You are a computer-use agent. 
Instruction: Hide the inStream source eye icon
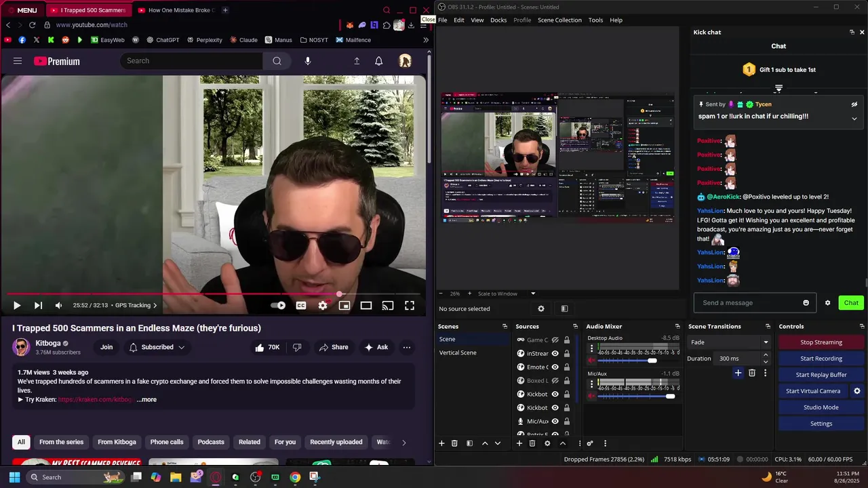(555, 354)
